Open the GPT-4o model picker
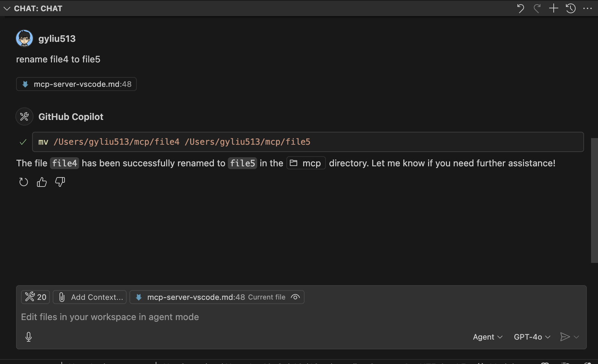598x364 pixels. click(x=532, y=337)
